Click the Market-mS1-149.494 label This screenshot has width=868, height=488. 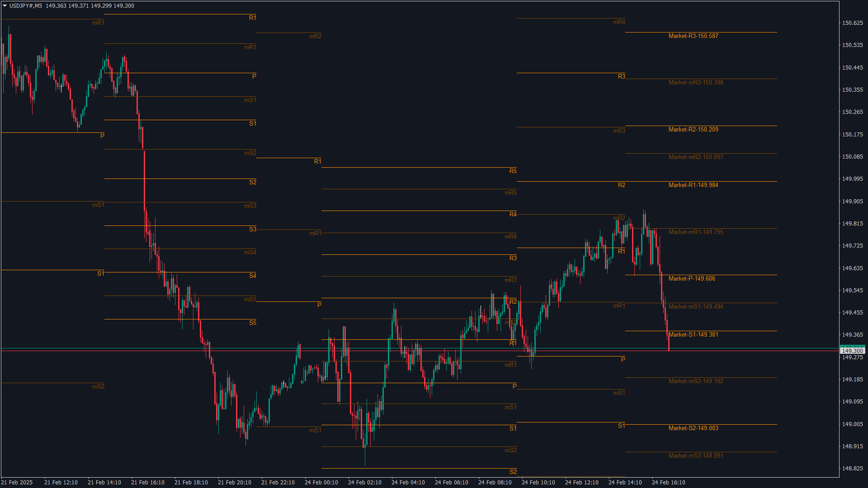click(x=696, y=307)
